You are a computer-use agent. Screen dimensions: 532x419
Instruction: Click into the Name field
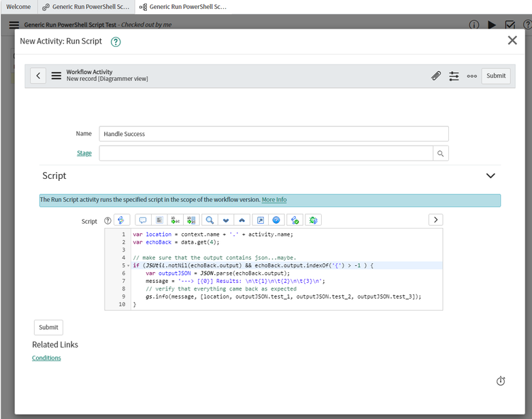273,134
